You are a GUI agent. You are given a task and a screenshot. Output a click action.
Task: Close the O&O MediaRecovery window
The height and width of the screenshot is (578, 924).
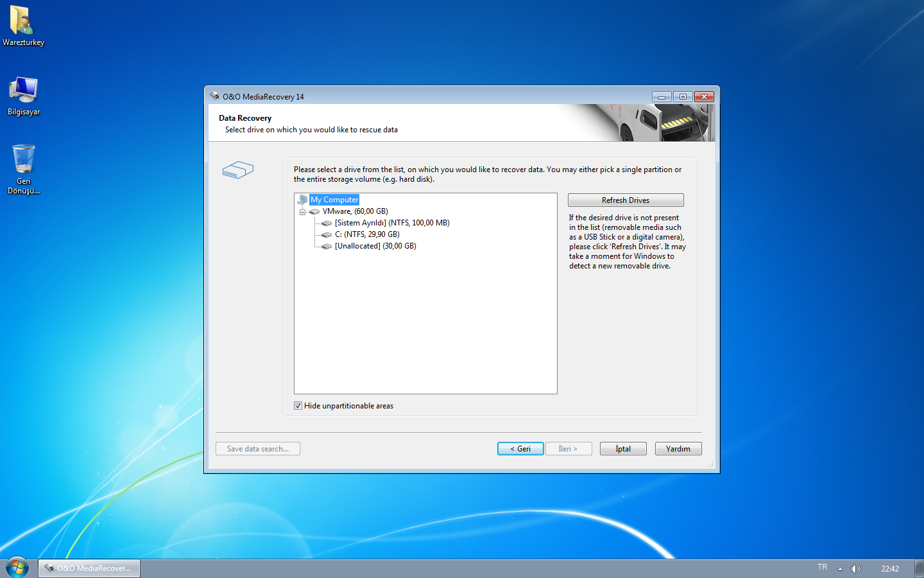point(704,96)
